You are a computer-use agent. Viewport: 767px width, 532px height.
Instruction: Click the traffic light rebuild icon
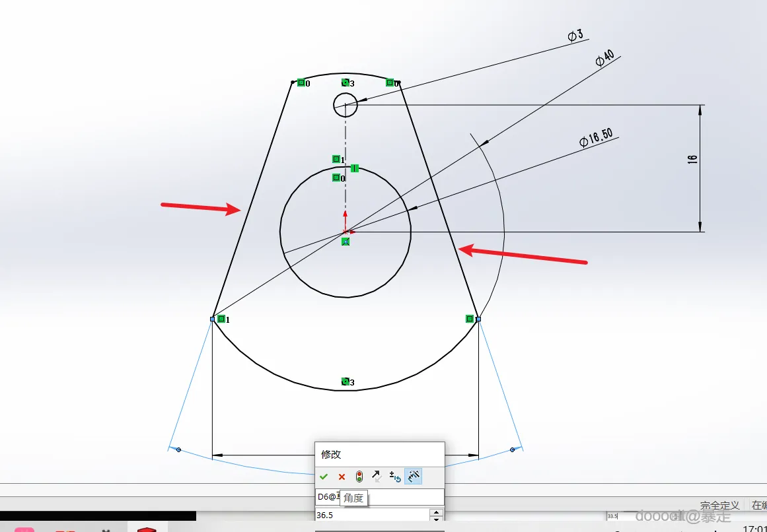pos(359,477)
